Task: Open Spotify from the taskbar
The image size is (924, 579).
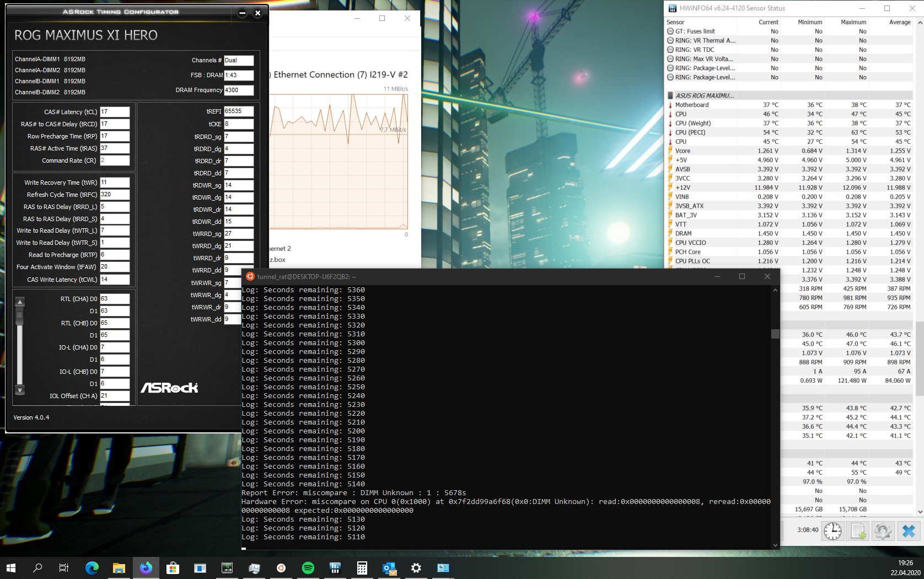Action: tap(308, 568)
